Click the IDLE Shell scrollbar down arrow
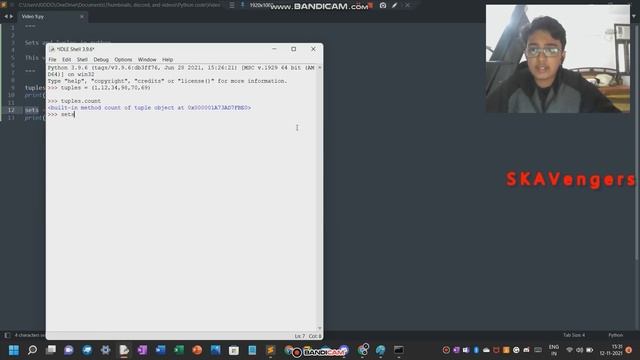Screen dimensions: 640x360 [320, 328]
